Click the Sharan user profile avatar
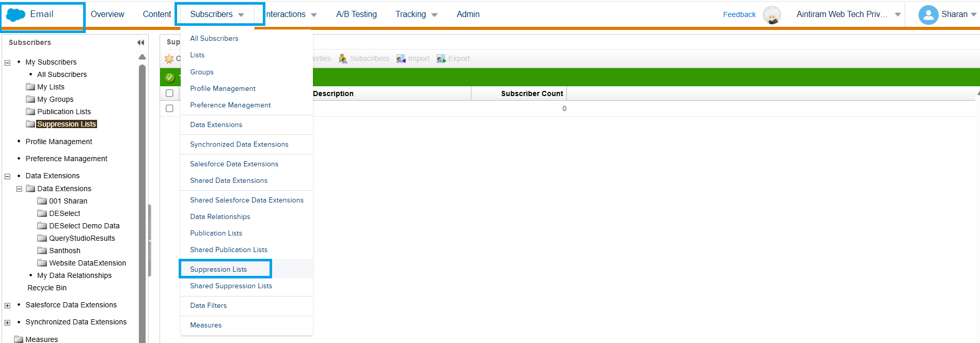The height and width of the screenshot is (343, 980). click(928, 15)
